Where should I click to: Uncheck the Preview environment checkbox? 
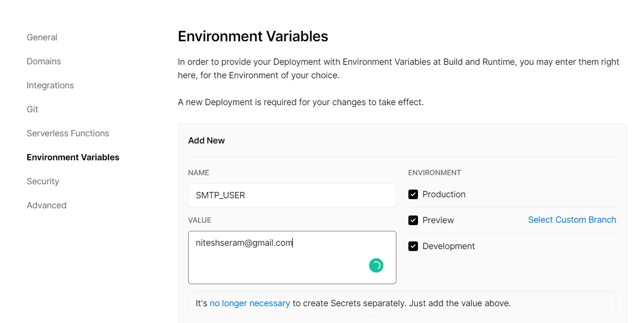413,220
